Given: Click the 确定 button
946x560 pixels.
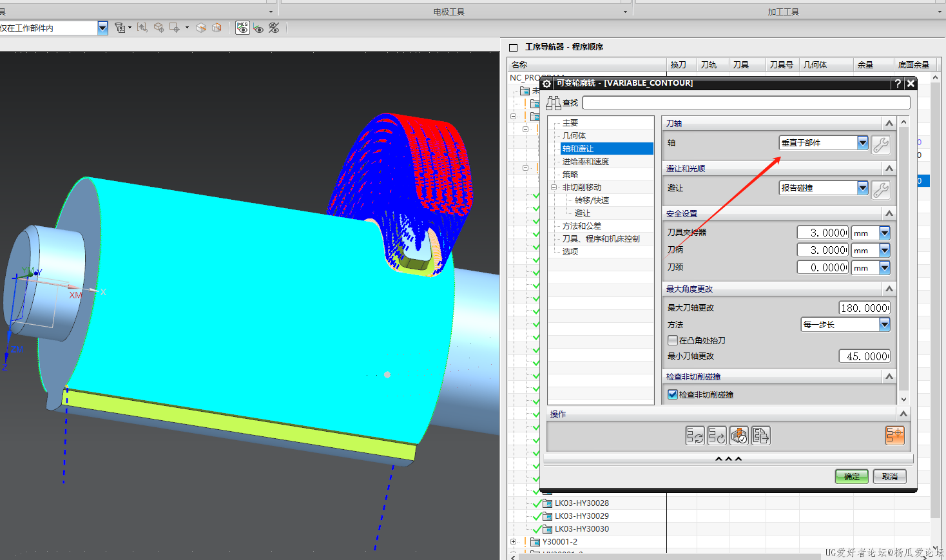Looking at the screenshot, I should 852,476.
